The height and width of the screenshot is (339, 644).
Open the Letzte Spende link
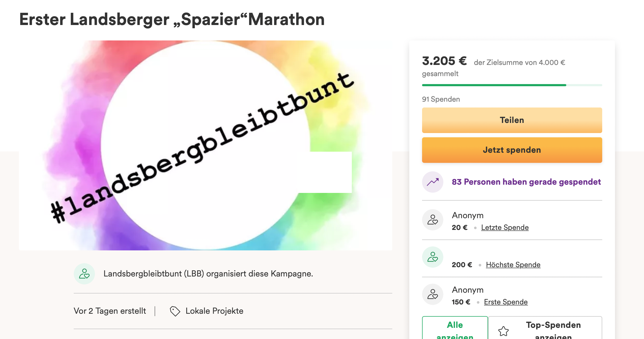click(505, 228)
